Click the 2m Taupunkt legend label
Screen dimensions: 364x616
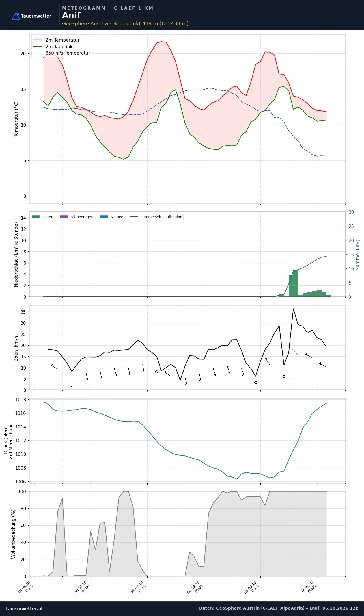(60, 47)
